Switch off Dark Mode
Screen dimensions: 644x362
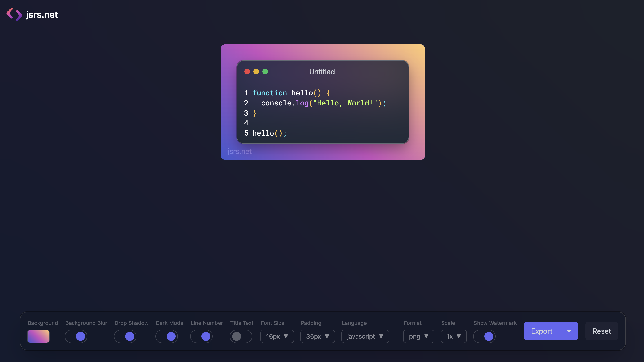166,336
